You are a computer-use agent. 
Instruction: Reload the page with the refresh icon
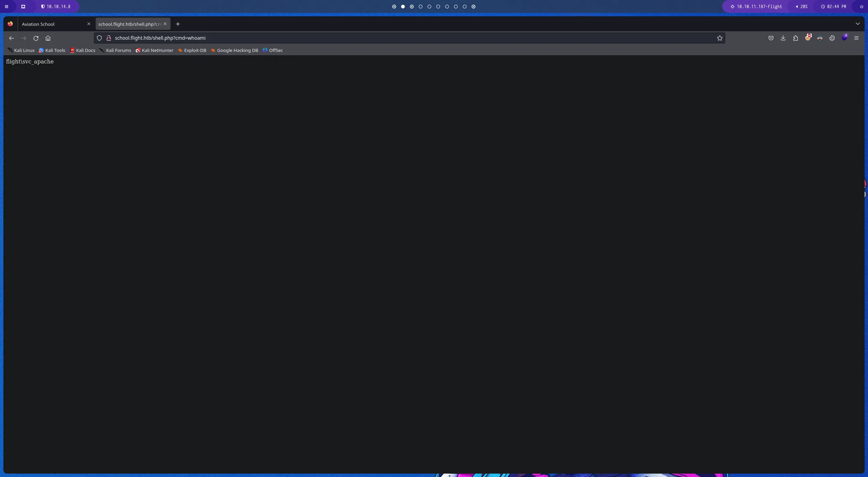36,38
